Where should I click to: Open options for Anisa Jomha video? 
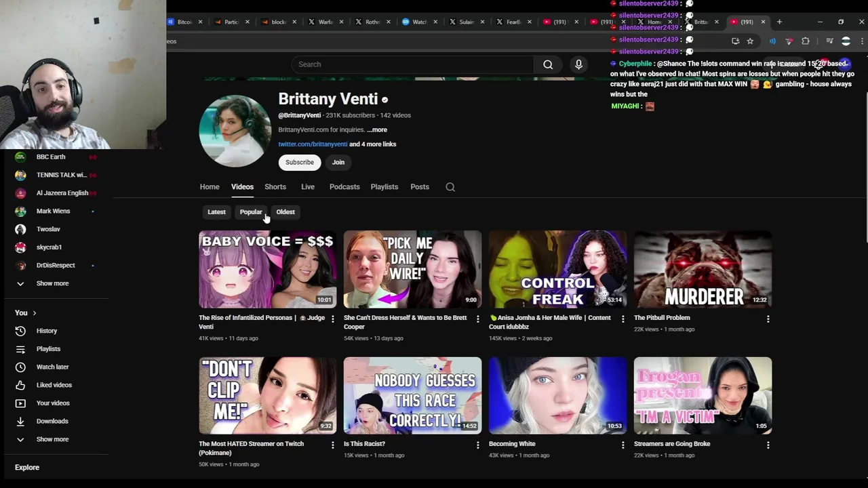point(623,319)
